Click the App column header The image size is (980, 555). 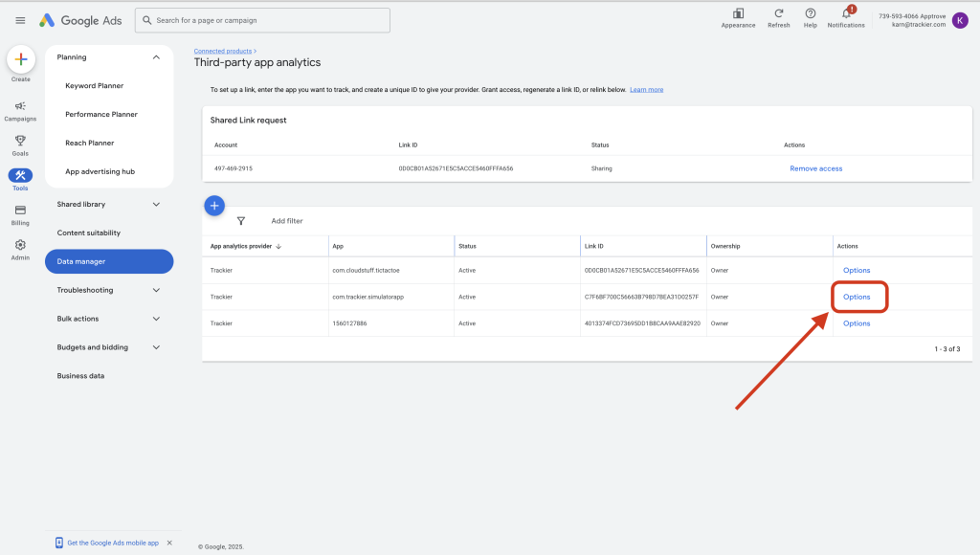point(338,246)
